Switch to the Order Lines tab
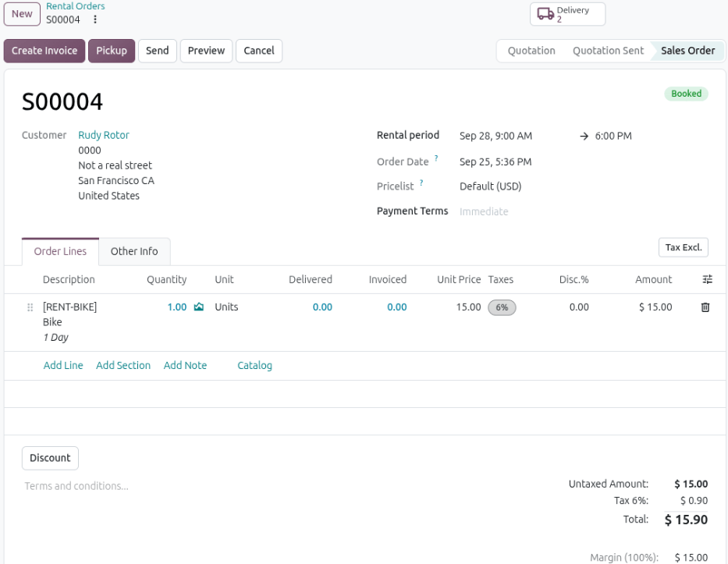This screenshot has width=728, height=564. click(x=60, y=251)
